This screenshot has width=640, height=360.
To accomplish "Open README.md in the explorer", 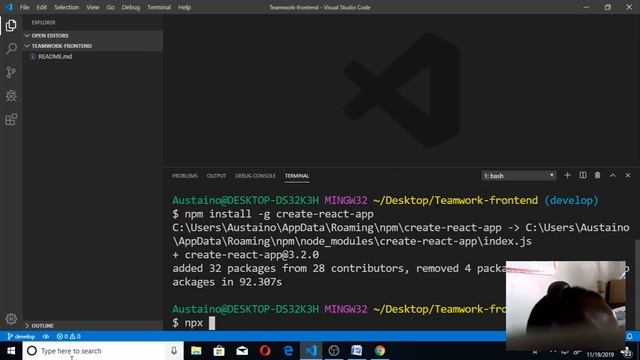I will point(55,56).
